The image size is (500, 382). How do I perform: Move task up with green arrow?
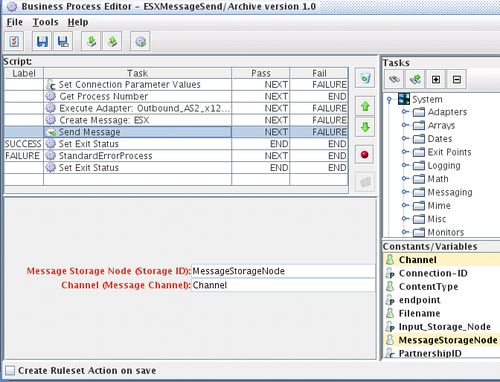(x=365, y=106)
